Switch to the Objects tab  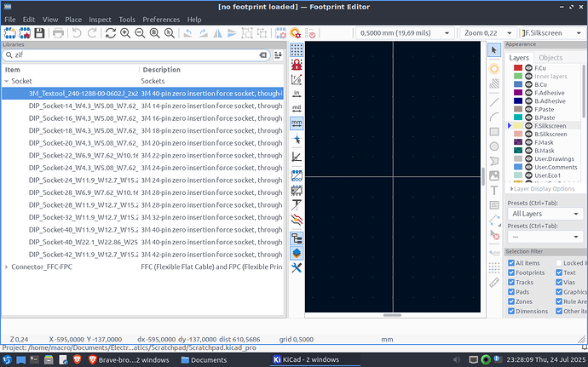point(551,57)
